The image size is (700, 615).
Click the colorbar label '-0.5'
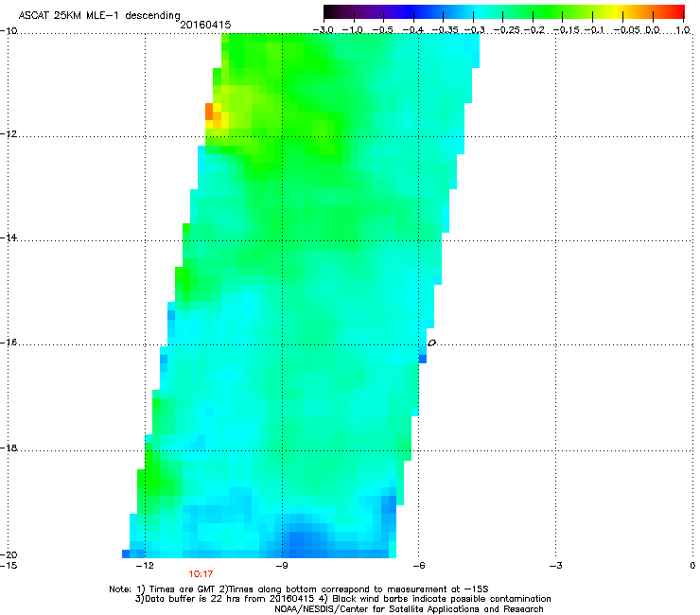point(382,30)
